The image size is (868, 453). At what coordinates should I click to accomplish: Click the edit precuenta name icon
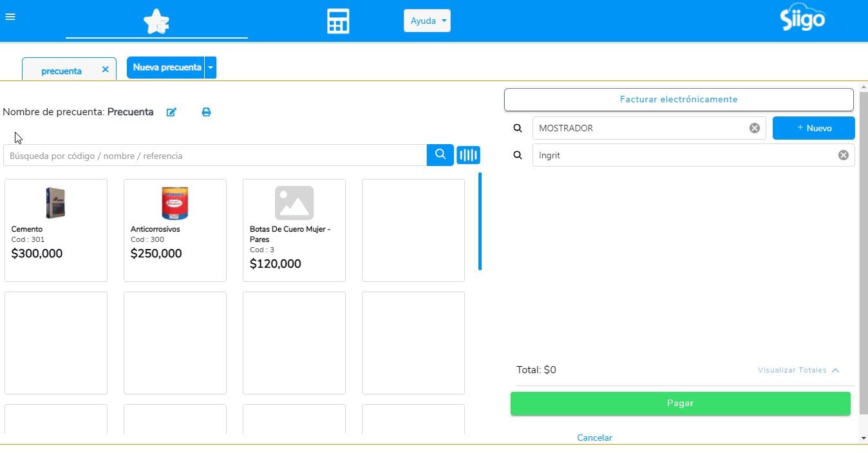171,112
